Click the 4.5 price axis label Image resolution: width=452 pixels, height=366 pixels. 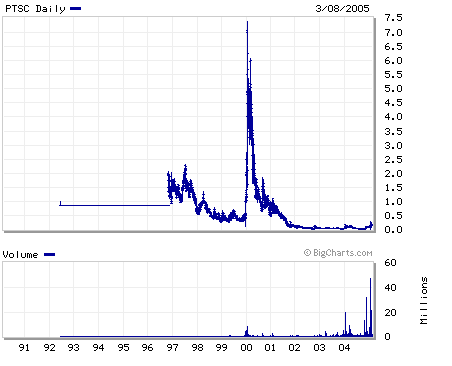pos(393,103)
